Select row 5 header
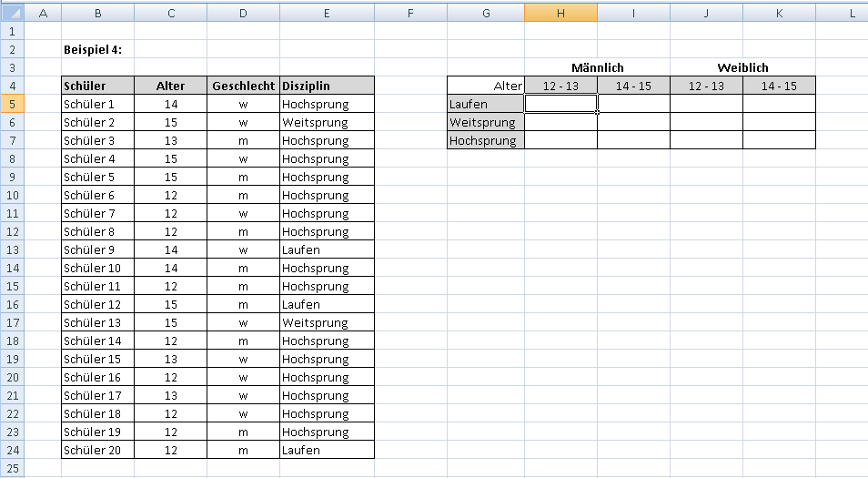868x478 pixels. pos(12,104)
